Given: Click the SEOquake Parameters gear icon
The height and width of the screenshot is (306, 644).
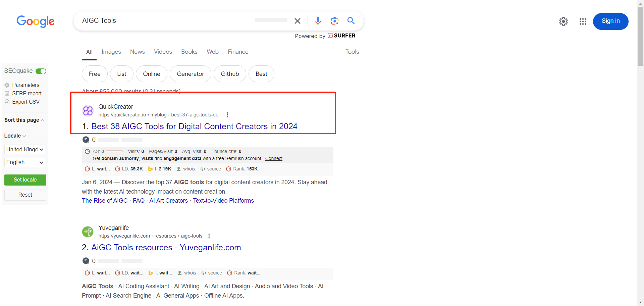Looking at the screenshot, I should (7, 85).
